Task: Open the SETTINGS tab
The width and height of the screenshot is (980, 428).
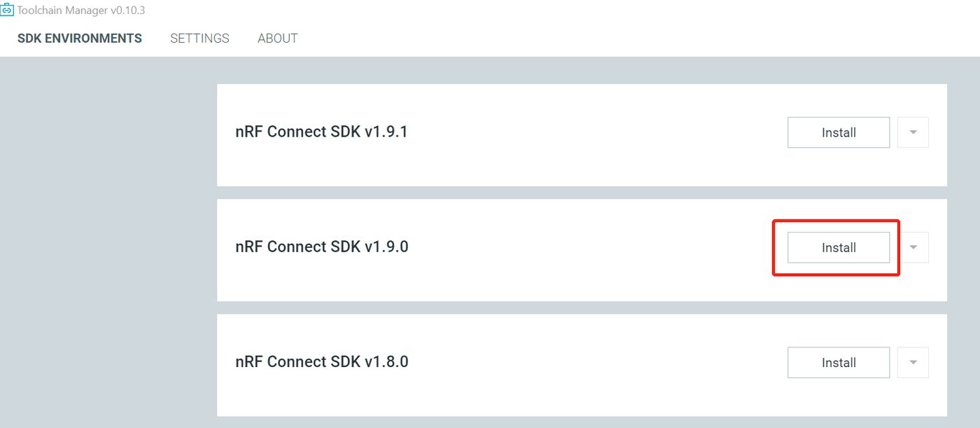Action: pyautogui.click(x=199, y=39)
